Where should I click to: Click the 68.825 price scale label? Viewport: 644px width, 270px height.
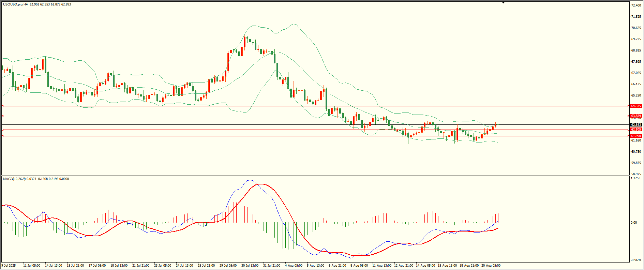[x=636, y=50]
